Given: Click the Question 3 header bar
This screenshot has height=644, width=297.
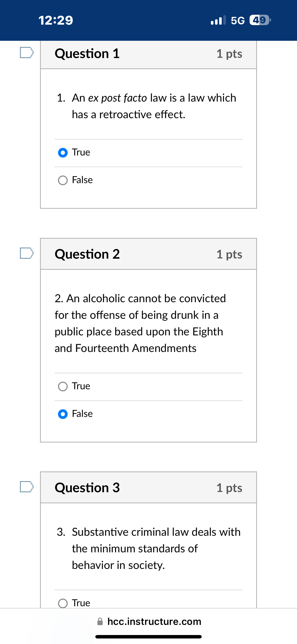Looking at the screenshot, I should (148, 487).
